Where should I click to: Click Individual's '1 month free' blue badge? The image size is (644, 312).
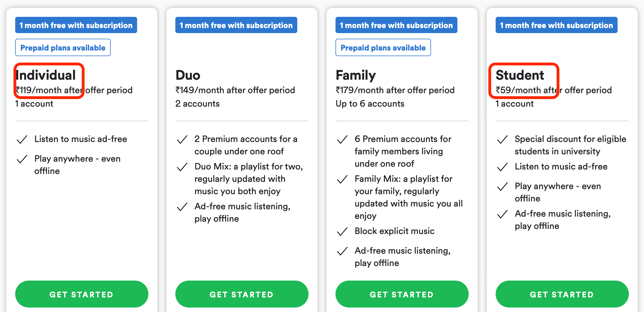coord(76,25)
